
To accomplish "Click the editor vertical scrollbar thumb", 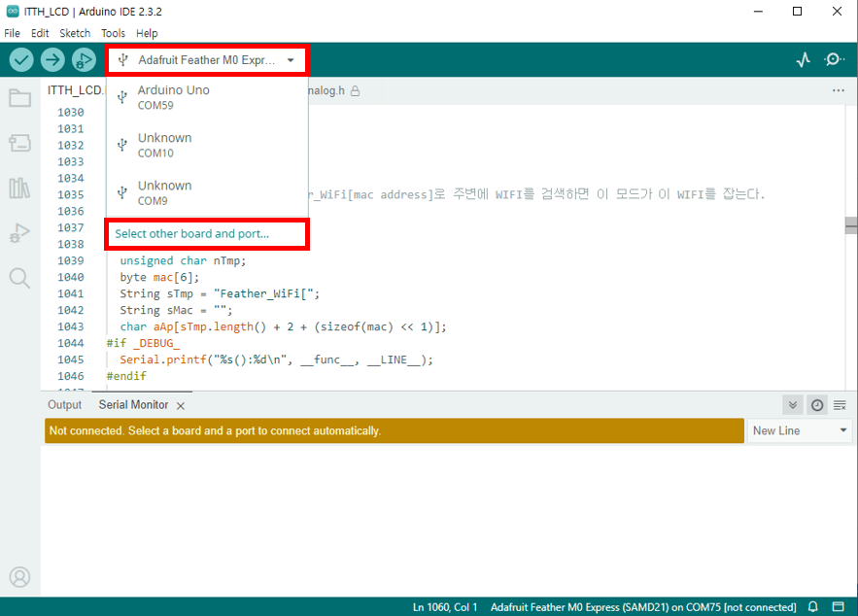I will pos(851,225).
